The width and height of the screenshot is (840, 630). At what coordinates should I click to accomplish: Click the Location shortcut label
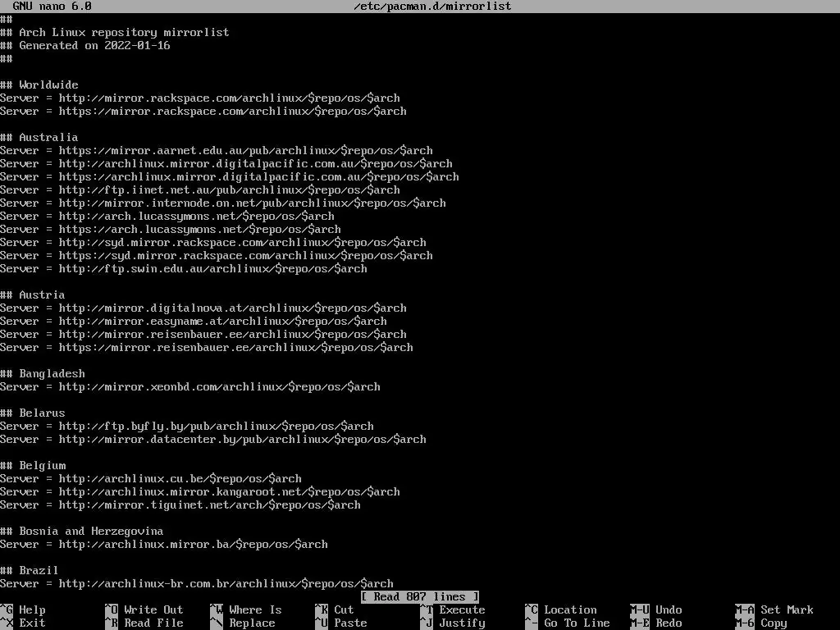point(570,609)
